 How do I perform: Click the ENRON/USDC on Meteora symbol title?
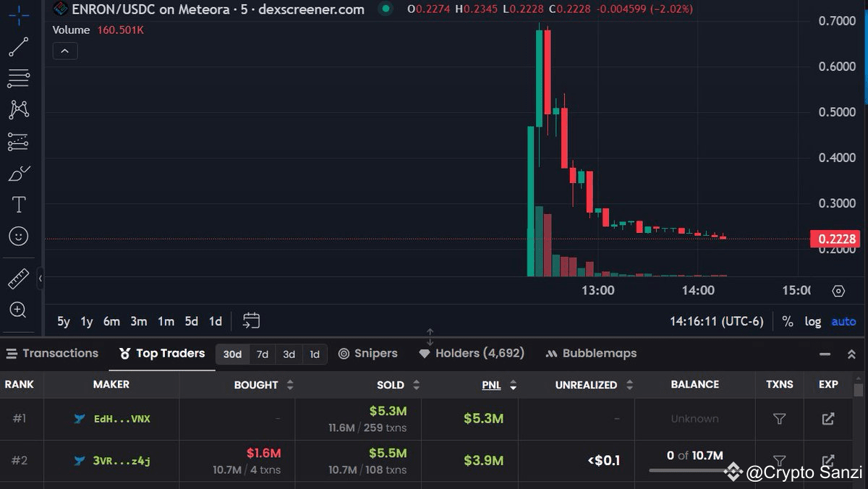(218, 9)
